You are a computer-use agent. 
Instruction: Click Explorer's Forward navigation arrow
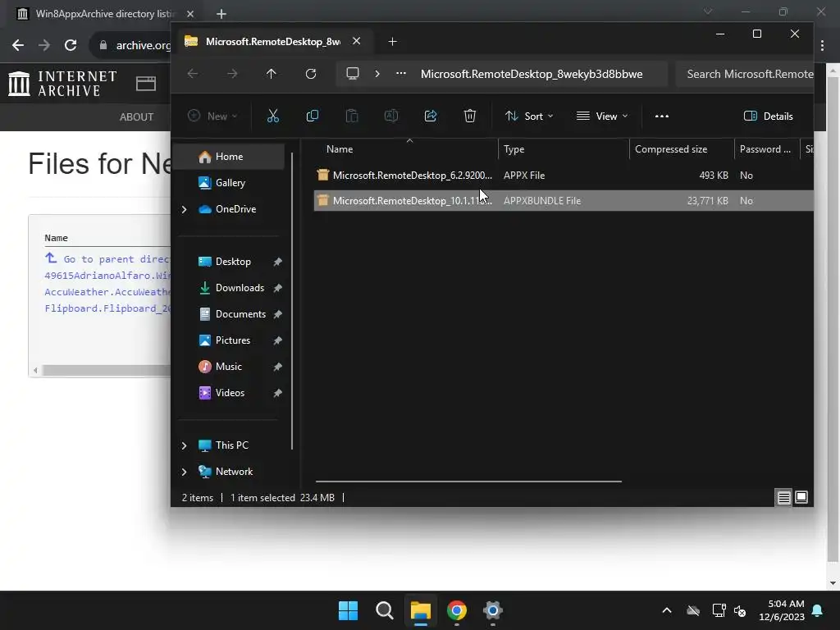(232, 74)
